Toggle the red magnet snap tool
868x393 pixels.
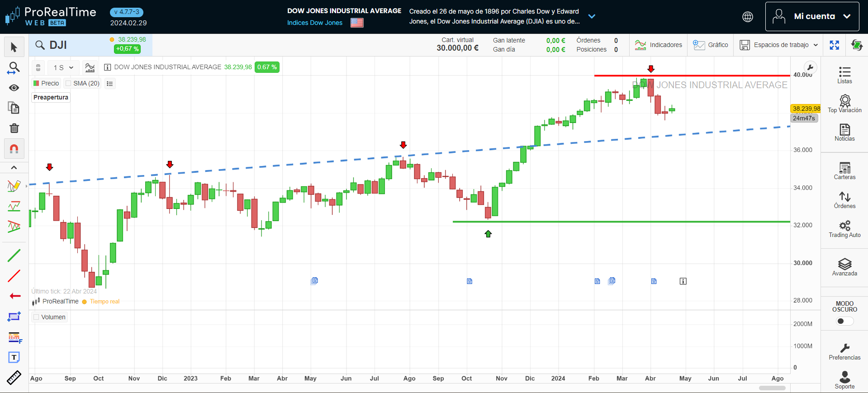tap(14, 149)
